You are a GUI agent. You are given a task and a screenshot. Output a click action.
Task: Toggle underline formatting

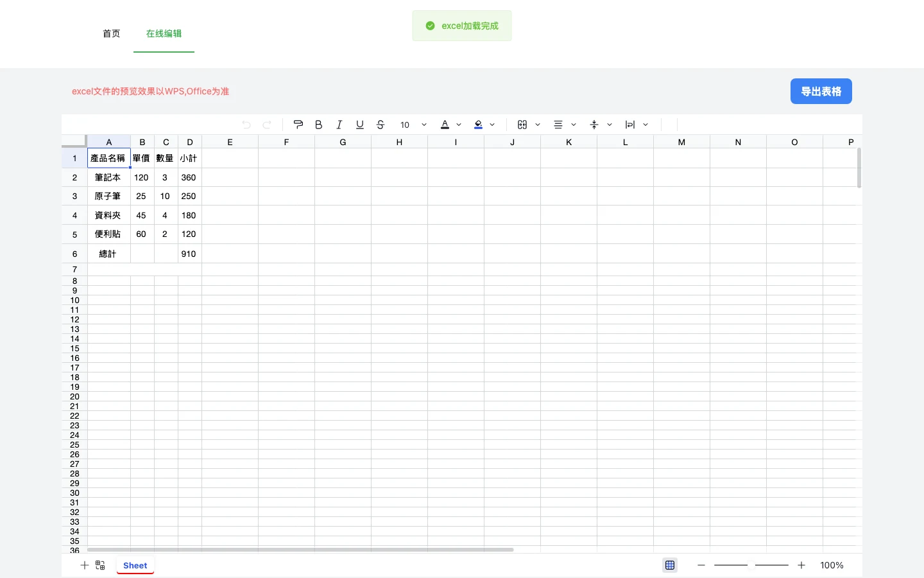[x=360, y=125]
